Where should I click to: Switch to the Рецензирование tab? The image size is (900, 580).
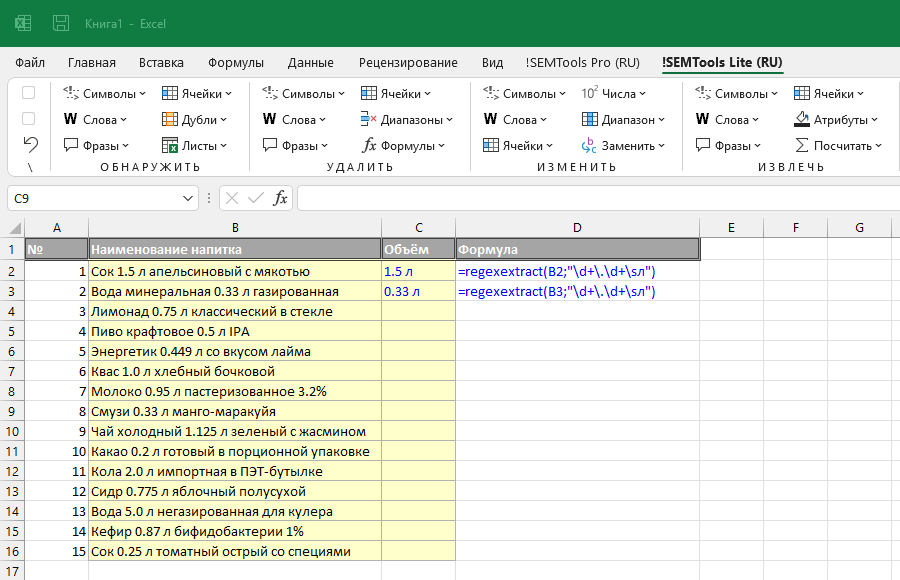408,63
